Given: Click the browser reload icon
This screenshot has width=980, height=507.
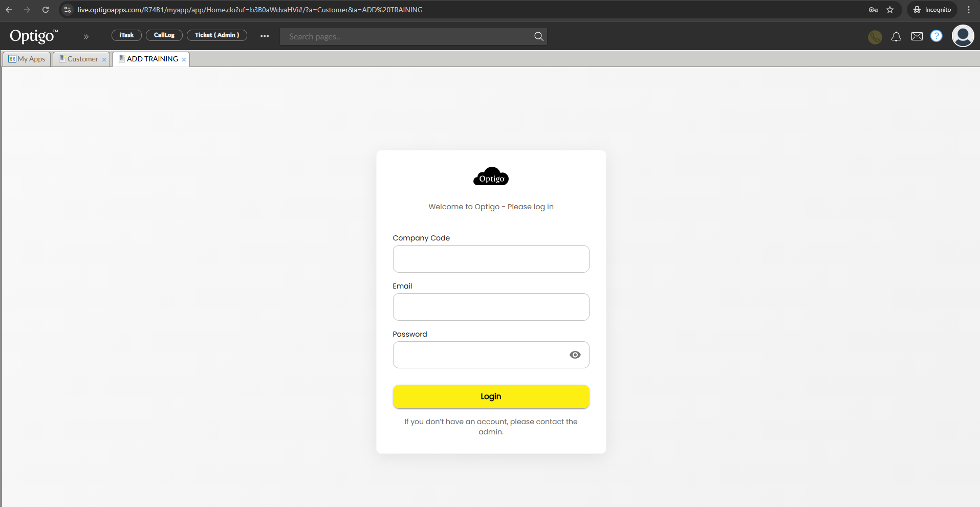Looking at the screenshot, I should (x=46, y=10).
